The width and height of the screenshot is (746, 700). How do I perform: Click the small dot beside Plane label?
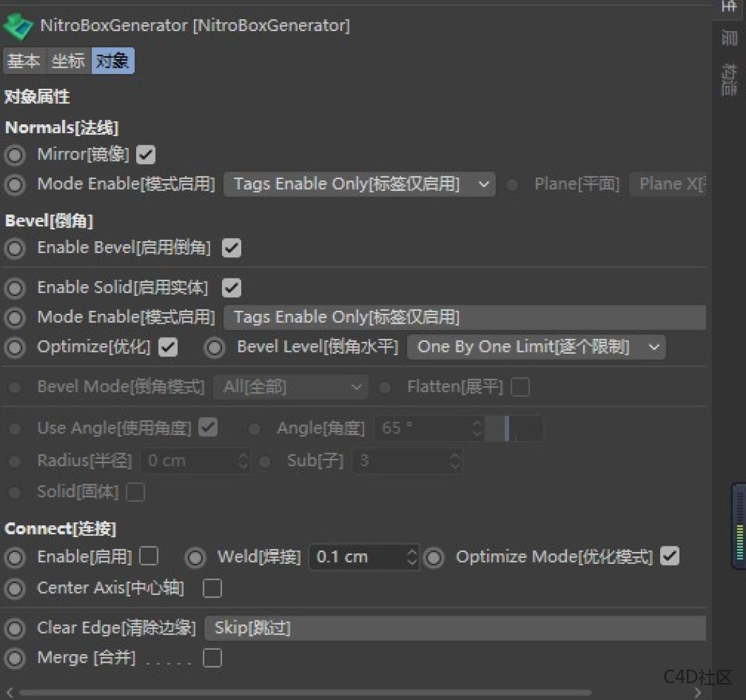point(513,185)
